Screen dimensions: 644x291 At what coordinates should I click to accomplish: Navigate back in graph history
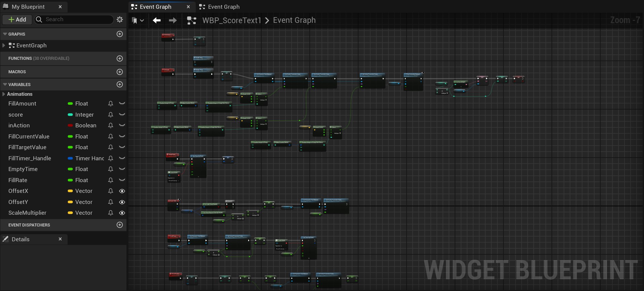157,20
